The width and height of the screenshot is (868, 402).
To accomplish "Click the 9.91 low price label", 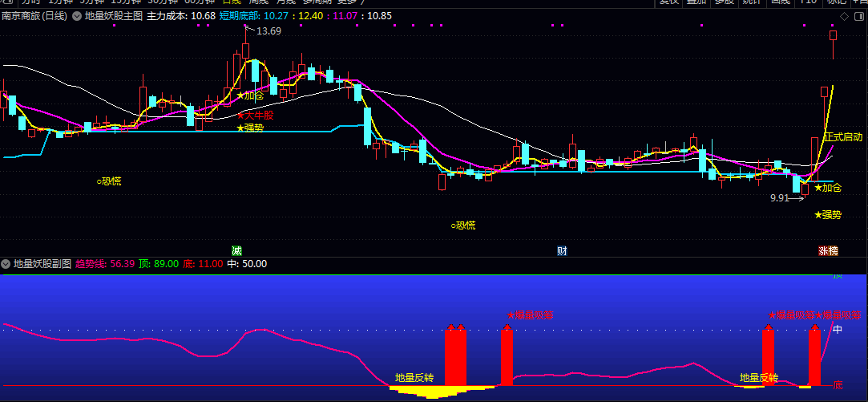I will coord(779,198).
